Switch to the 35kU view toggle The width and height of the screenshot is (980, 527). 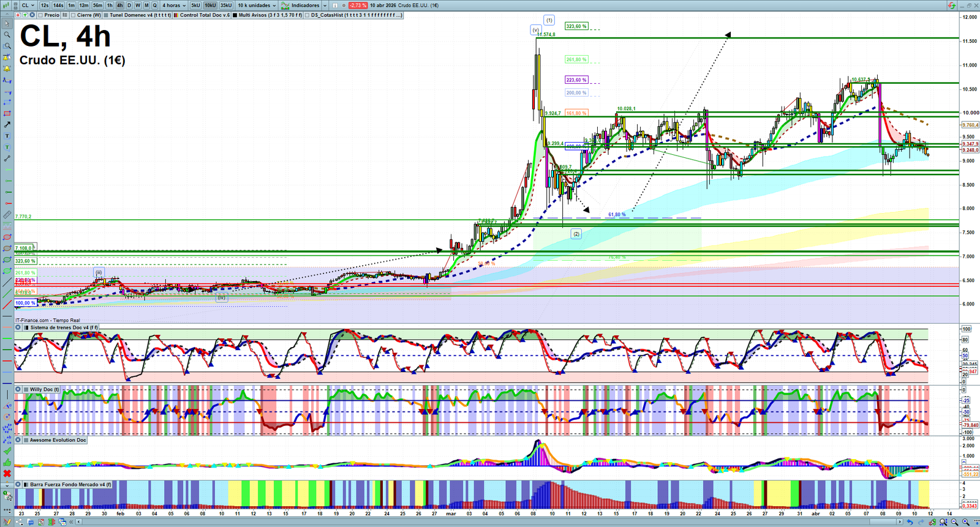coord(226,5)
